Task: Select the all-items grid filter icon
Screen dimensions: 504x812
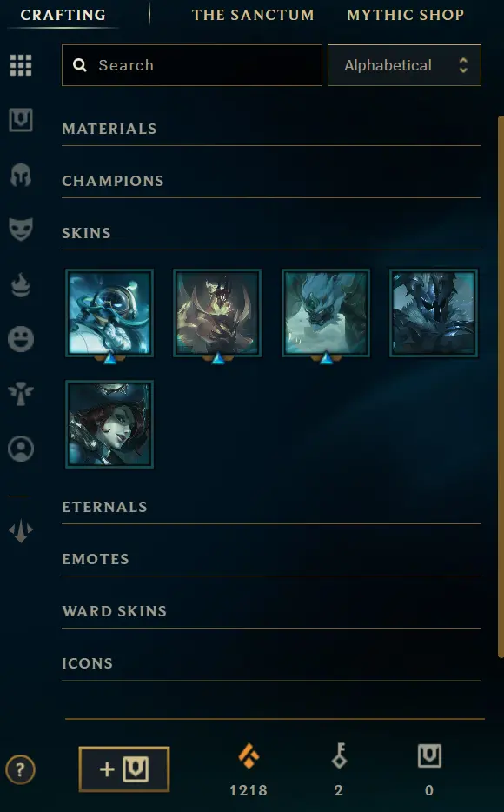Action: [21, 65]
